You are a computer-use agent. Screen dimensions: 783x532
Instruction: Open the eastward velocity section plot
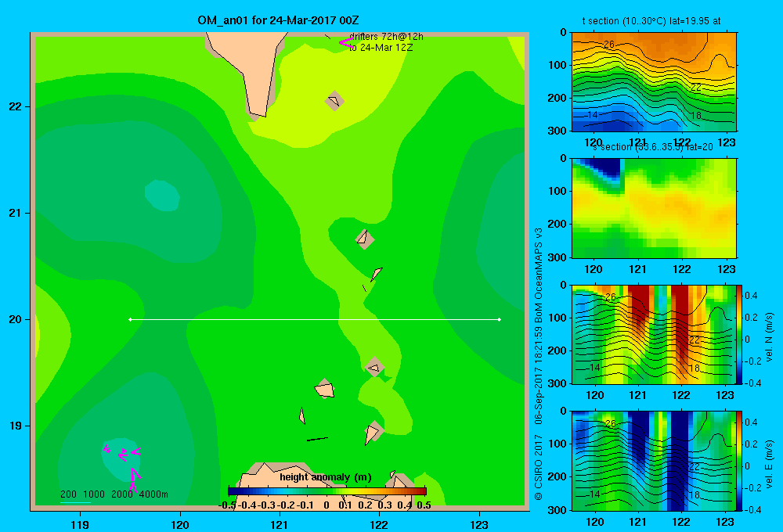pos(654,461)
